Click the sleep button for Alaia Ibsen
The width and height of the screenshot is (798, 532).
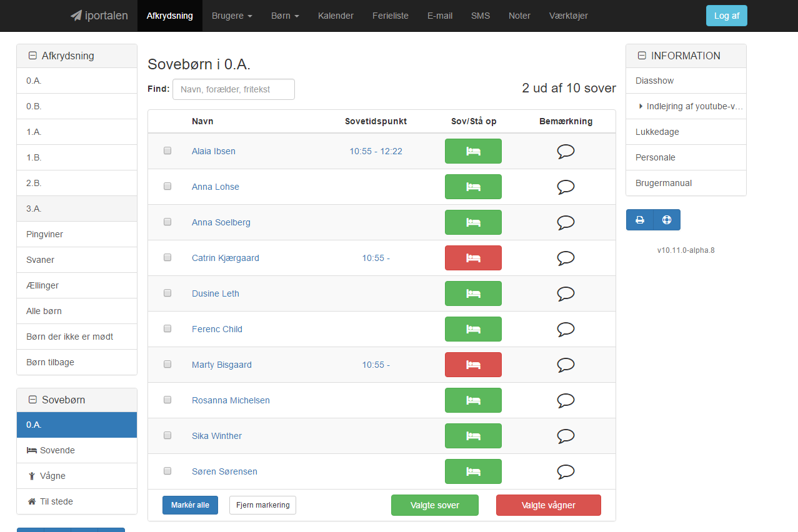473,151
